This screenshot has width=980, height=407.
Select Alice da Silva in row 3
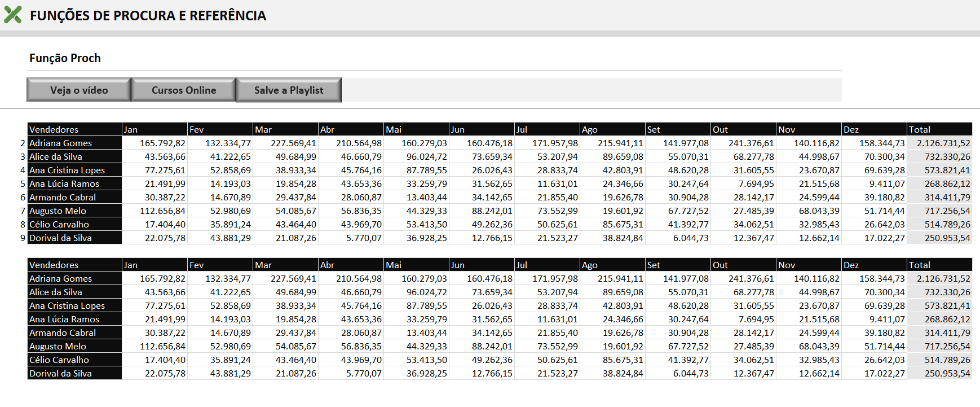click(x=74, y=156)
